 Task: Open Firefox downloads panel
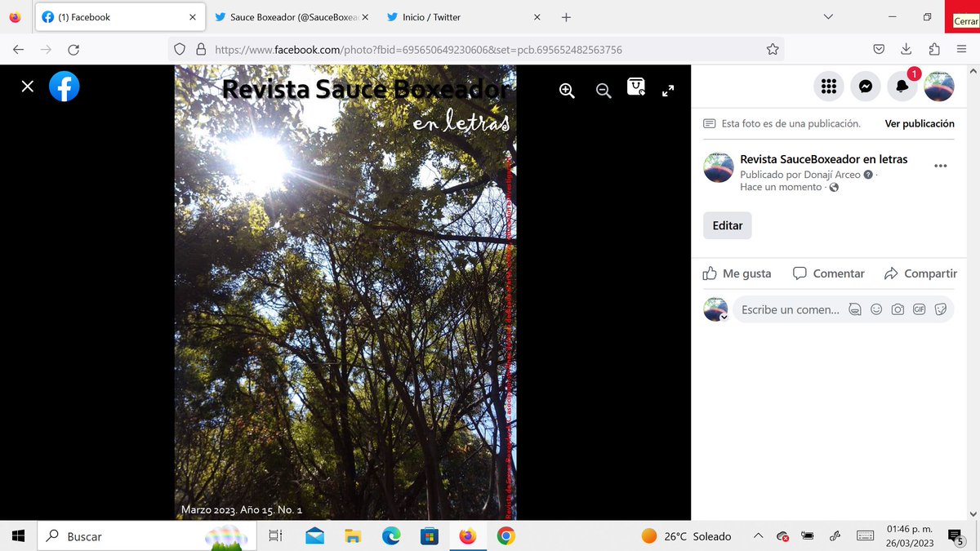coord(906,50)
